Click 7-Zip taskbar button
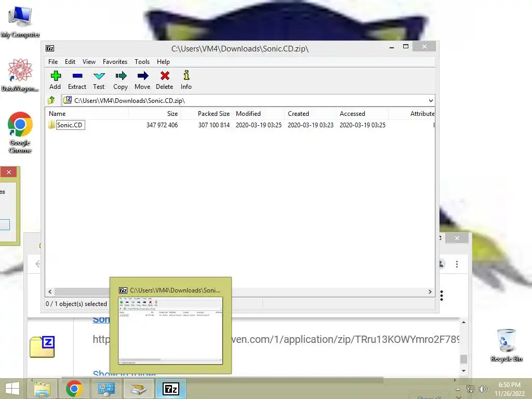Screen dimensions: 532x399 point(170,389)
